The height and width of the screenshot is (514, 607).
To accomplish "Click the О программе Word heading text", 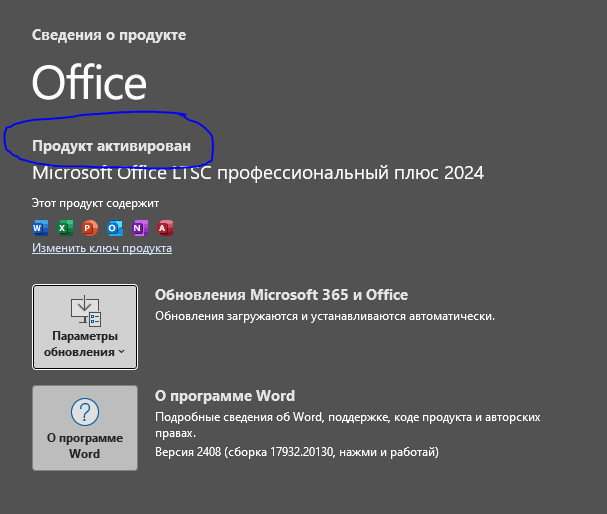I will (225, 396).
